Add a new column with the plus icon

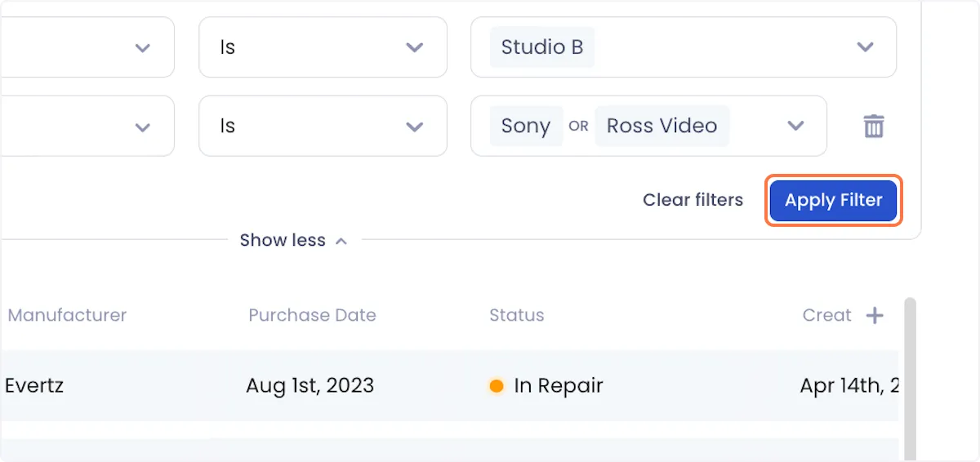pos(875,315)
